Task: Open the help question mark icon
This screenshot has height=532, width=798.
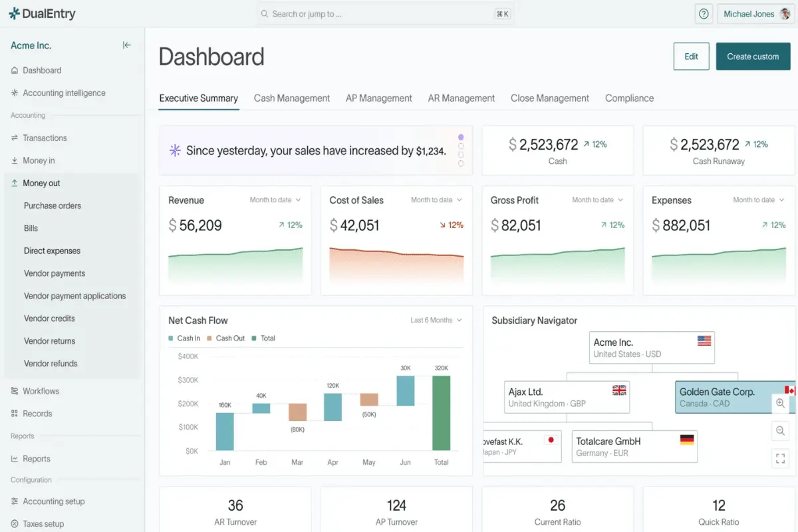Action: point(704,14)
